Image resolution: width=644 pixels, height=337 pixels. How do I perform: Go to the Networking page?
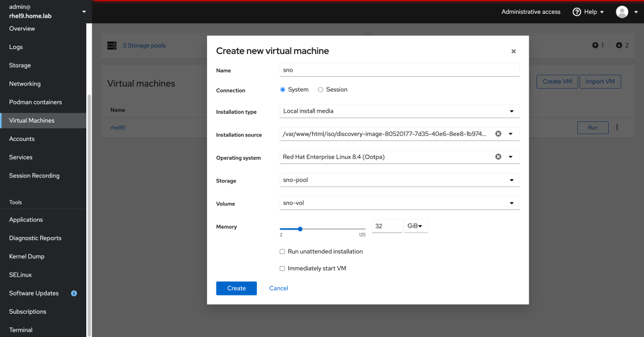tap(25, 84)
